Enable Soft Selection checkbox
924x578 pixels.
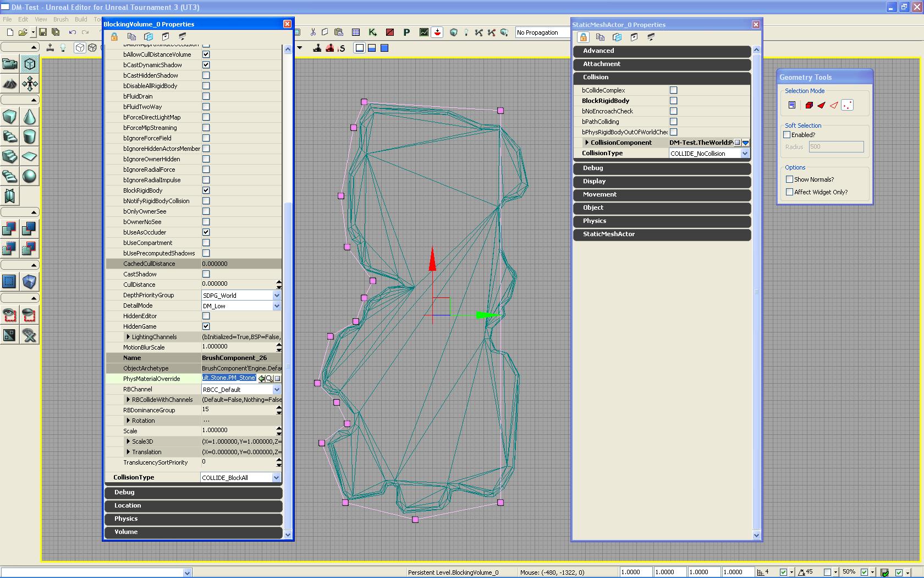787,135
